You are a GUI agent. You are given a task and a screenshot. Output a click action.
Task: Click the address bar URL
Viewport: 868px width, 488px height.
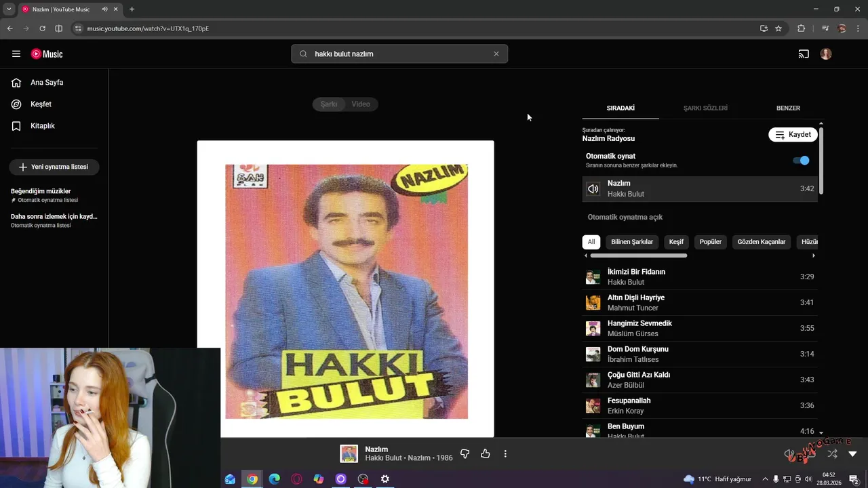coord(148,28)
